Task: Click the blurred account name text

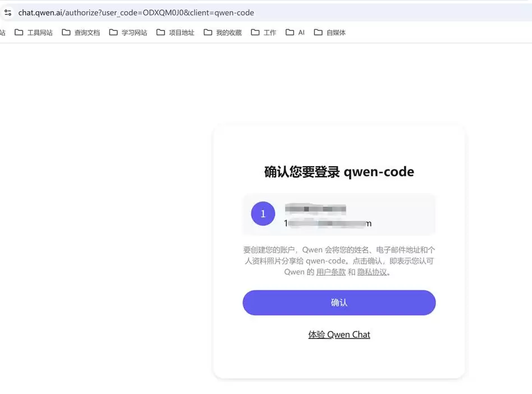Action: click(x=315, y=209)
